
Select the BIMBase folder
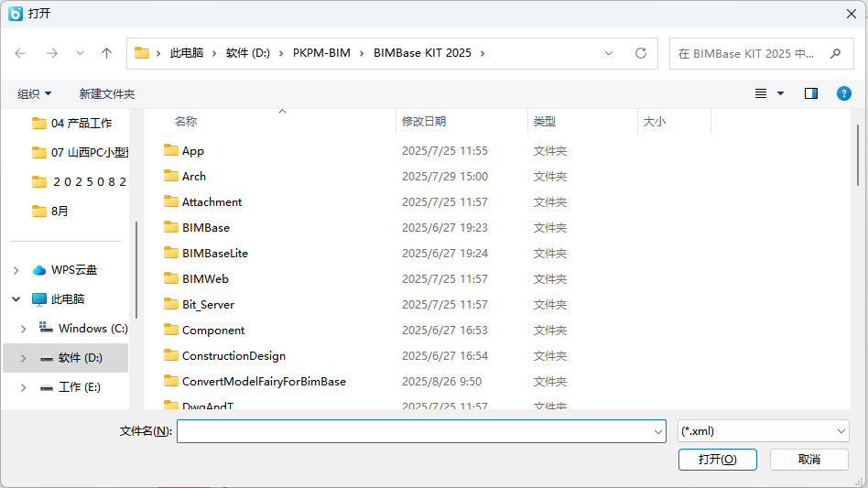click(x=206, y=227)
